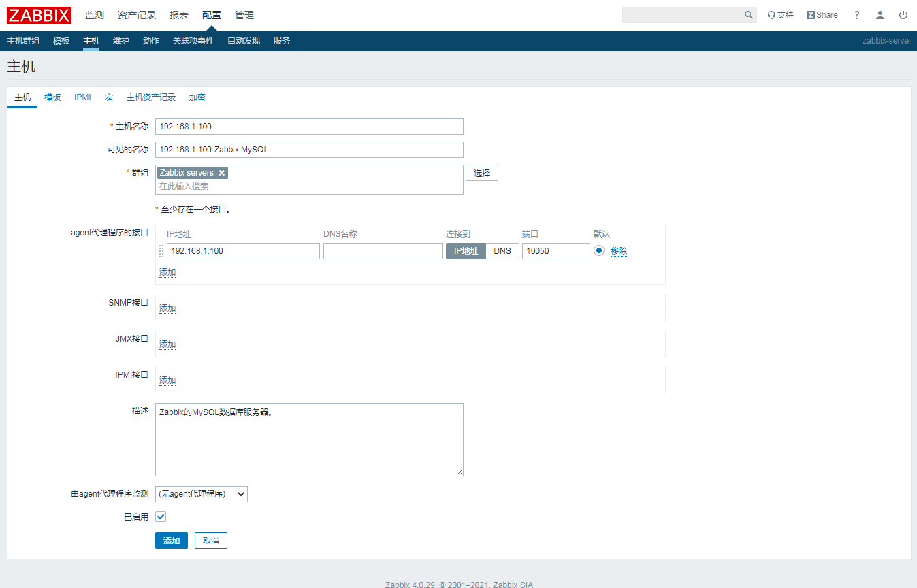
Task: Open the 支持 support link
Action: (780, 15)
